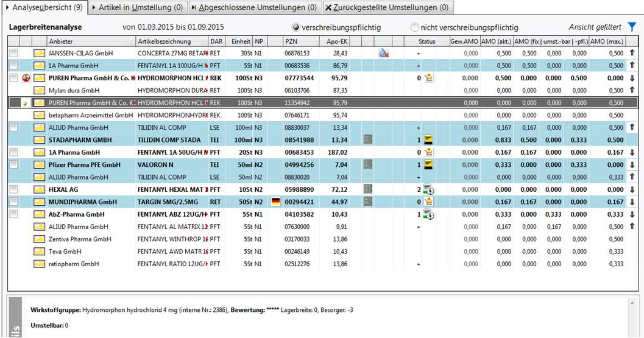644x338 pixels.
Task: Click the round red-green icon beside PUREN Pharma
Action: tap(26, 78)
